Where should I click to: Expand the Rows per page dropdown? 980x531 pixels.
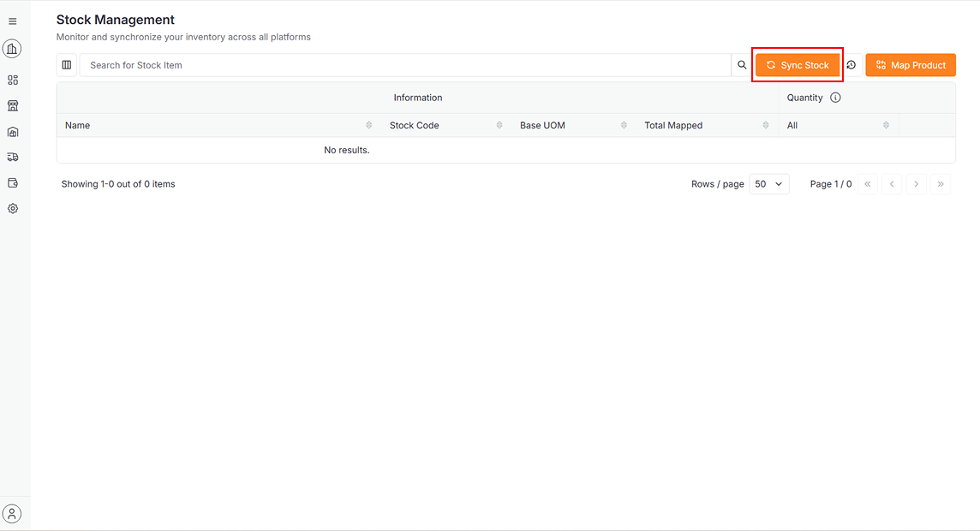[768, 184]
